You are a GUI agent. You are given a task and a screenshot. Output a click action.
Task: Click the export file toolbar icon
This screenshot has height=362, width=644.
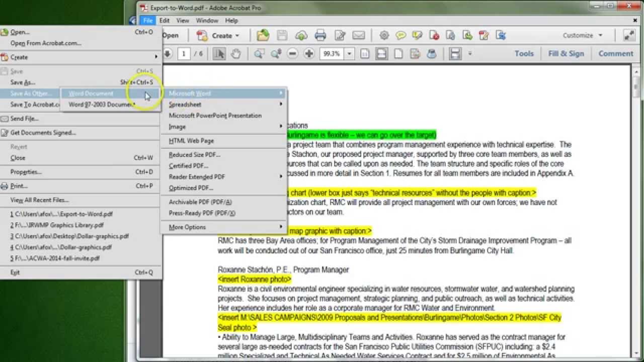pyautogui.click(x=500, y=35)
